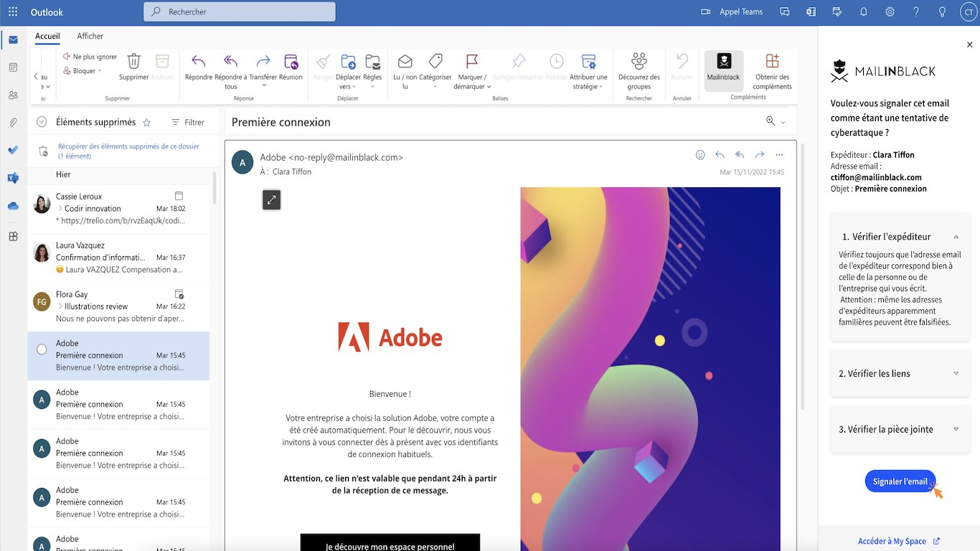Image resolution: width=980 pixels, height=551 pixels.
Task: Open To Do checkmark app
Action: click(13, 150)
